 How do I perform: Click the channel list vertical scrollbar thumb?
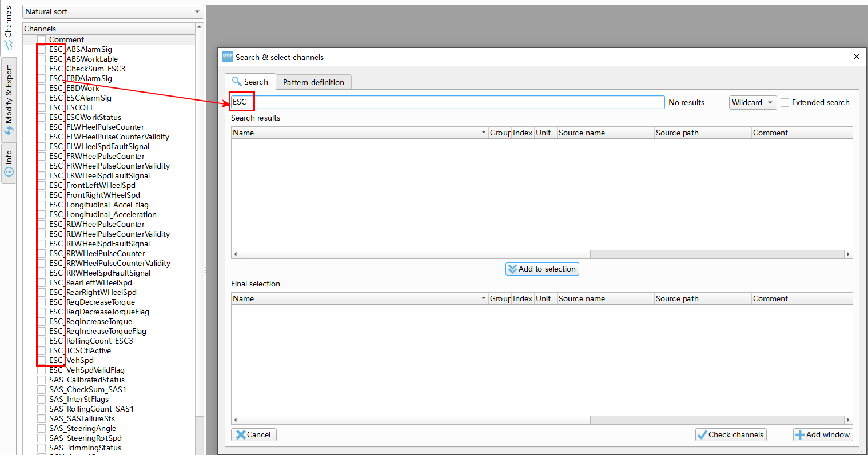199,223
